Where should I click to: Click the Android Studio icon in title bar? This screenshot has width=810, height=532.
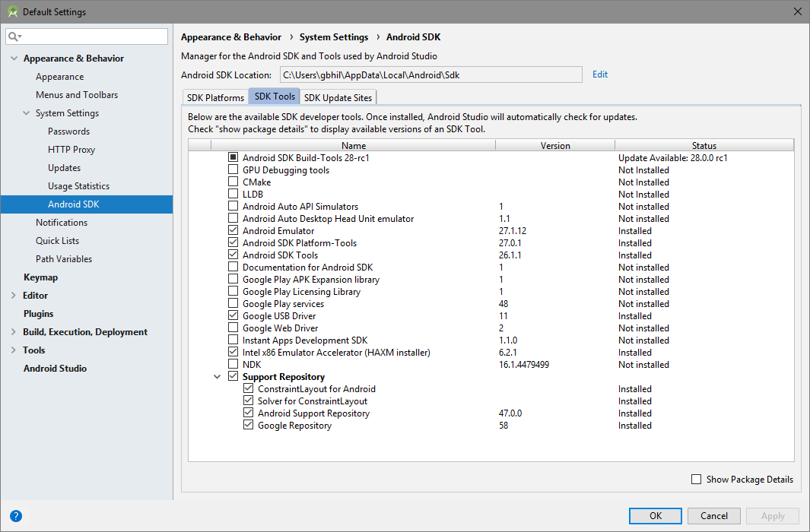pyautogui.click(x=12, y=11)
